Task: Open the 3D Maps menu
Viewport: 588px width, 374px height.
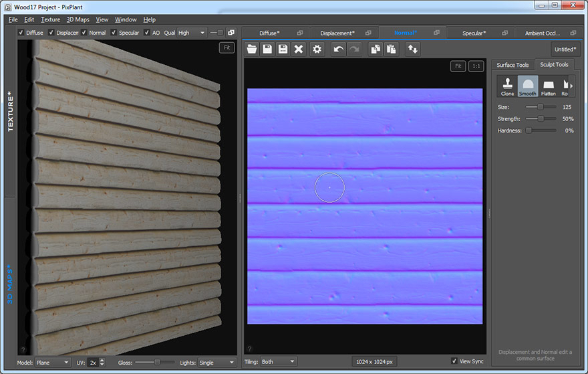Action: click(x=78, y=19)
